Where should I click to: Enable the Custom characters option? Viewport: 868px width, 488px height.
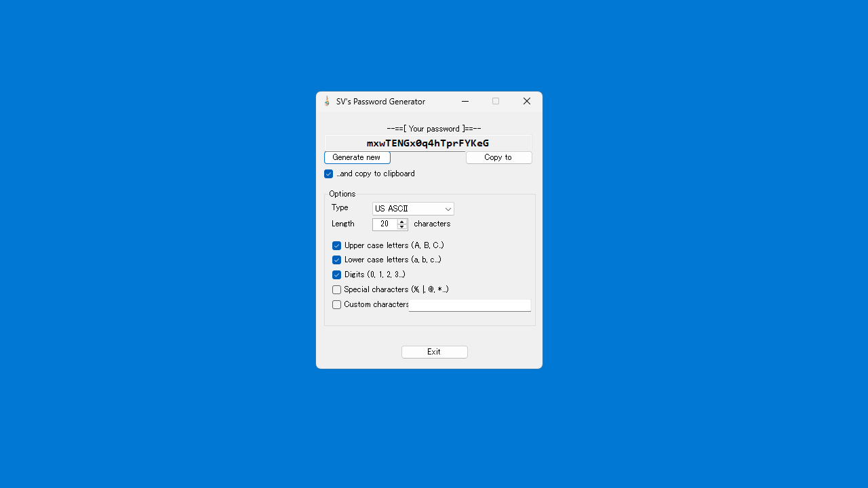[336, 304]
